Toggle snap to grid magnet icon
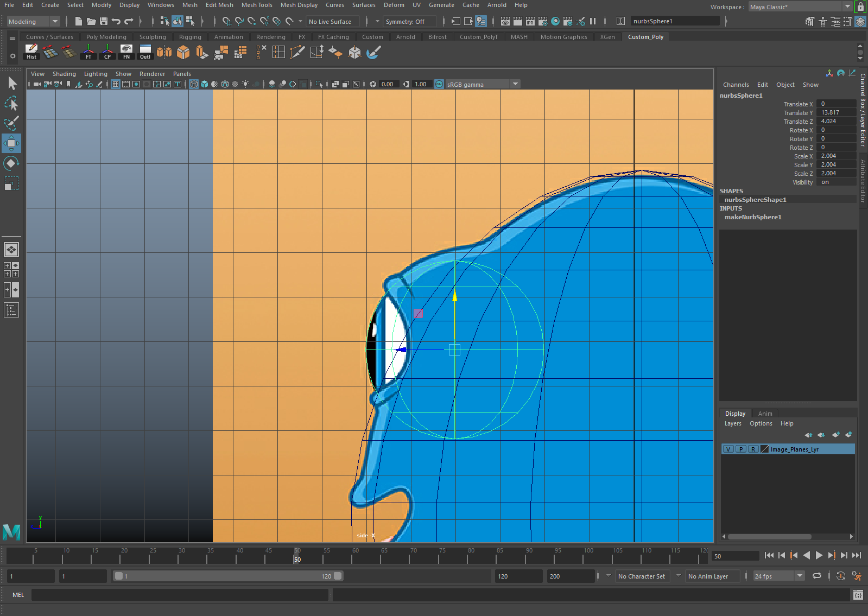 [x=227, y=21]
